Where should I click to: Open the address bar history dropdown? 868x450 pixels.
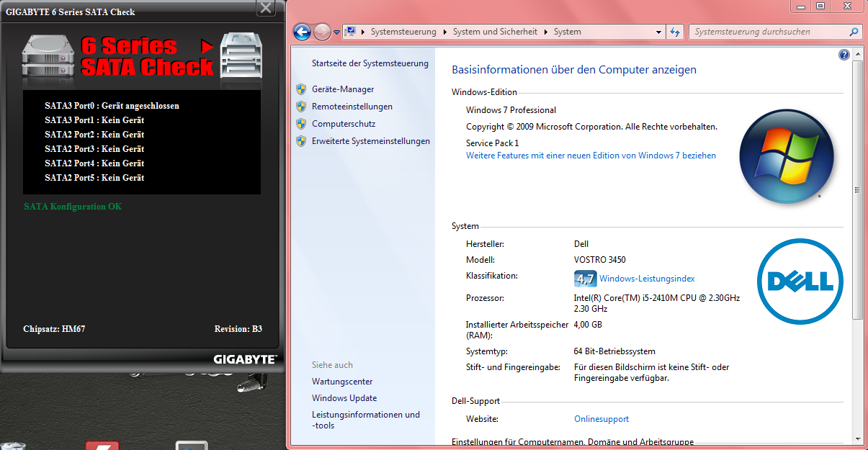658,32
